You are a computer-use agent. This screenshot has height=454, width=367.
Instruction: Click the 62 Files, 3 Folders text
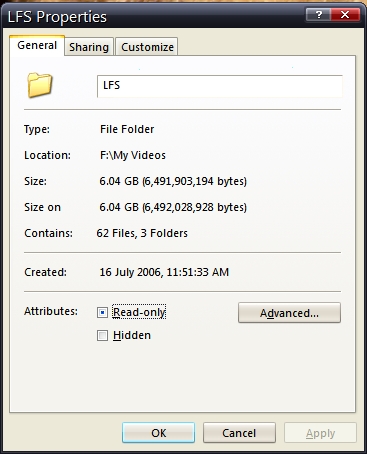click(142, 233)
